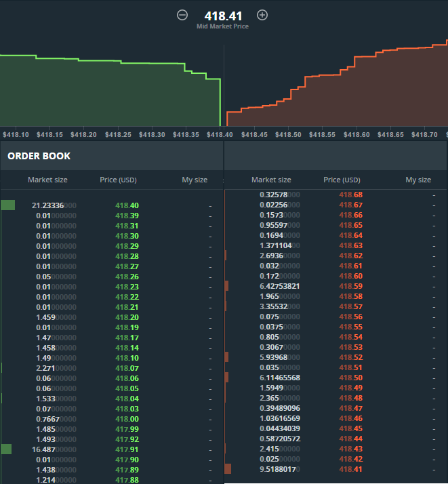Click ask market size 5.93968000
Viewport: 448px width, 484px height.
(280, 357)
